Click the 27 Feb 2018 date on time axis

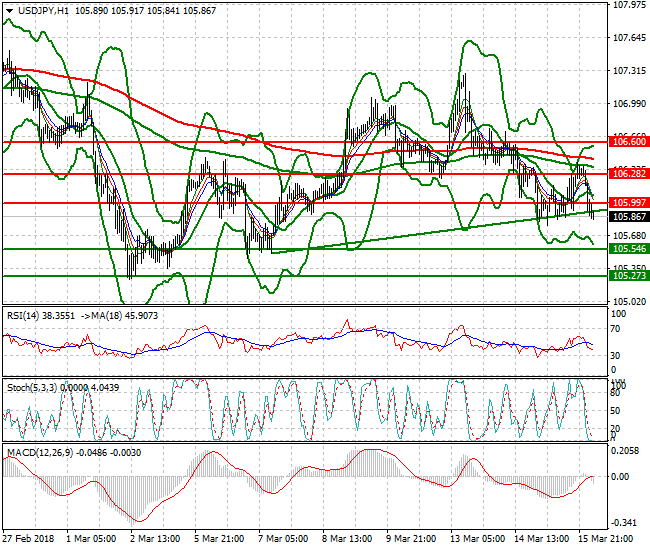(x=29, y=538)
